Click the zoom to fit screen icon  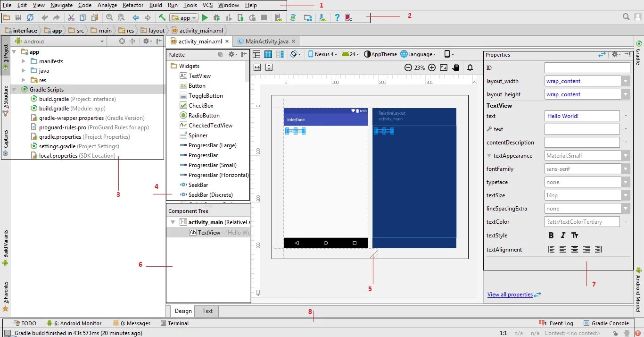click(x=443, y=67)
